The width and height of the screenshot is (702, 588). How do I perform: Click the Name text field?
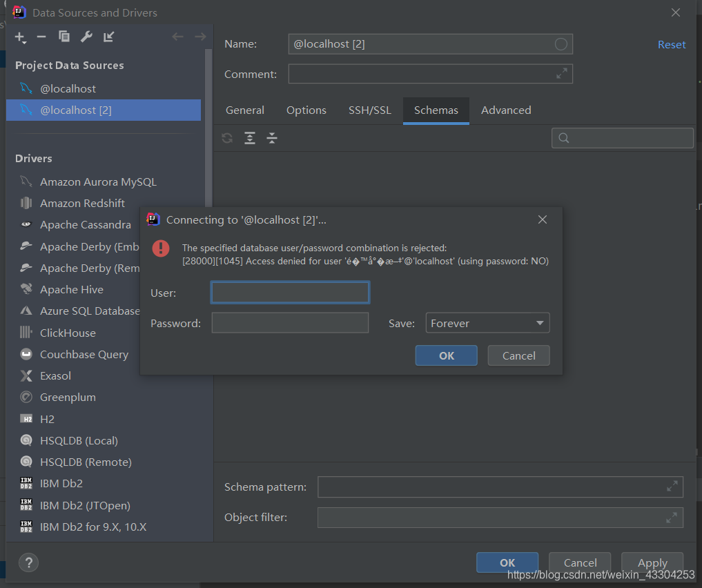pyautogui.click(x=430, y=44)
